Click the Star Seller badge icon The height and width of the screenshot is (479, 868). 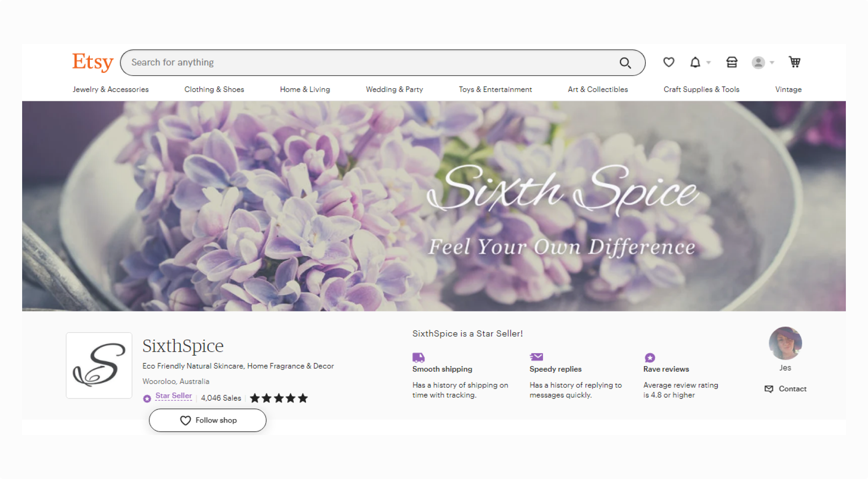point(147,398)
